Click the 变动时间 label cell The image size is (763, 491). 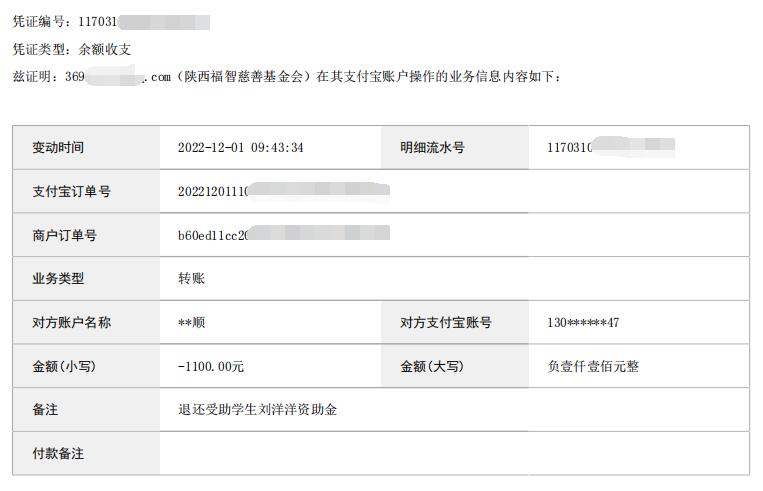click(x=86, y=147)
